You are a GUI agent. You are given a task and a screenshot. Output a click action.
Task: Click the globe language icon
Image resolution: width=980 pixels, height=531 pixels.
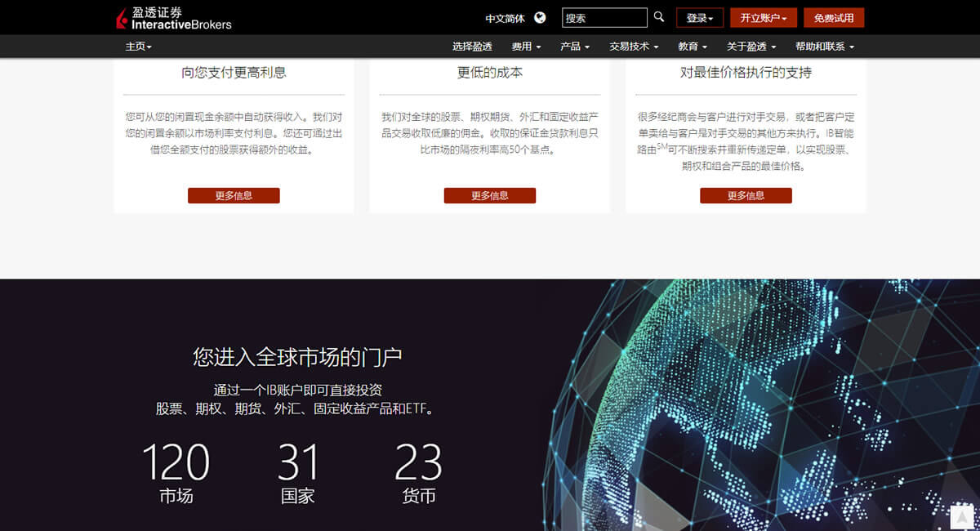coord(540,18)
